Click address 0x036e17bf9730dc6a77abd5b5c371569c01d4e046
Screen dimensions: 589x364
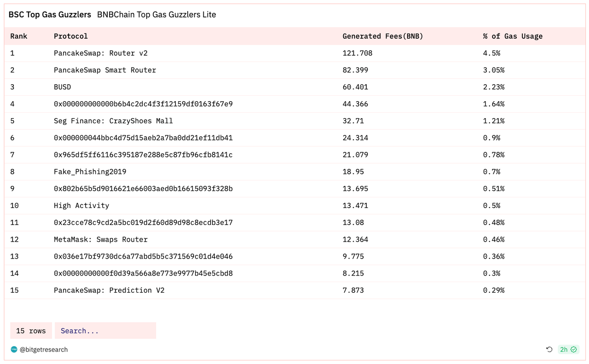click(143, 256)
